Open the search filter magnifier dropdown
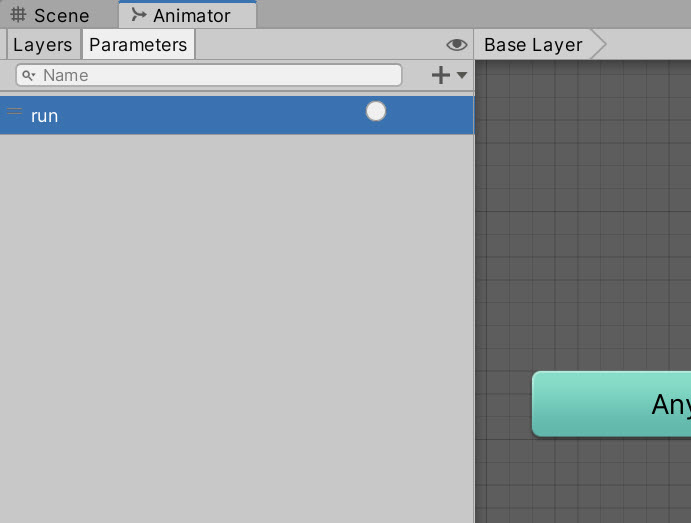 coord(28,75)
